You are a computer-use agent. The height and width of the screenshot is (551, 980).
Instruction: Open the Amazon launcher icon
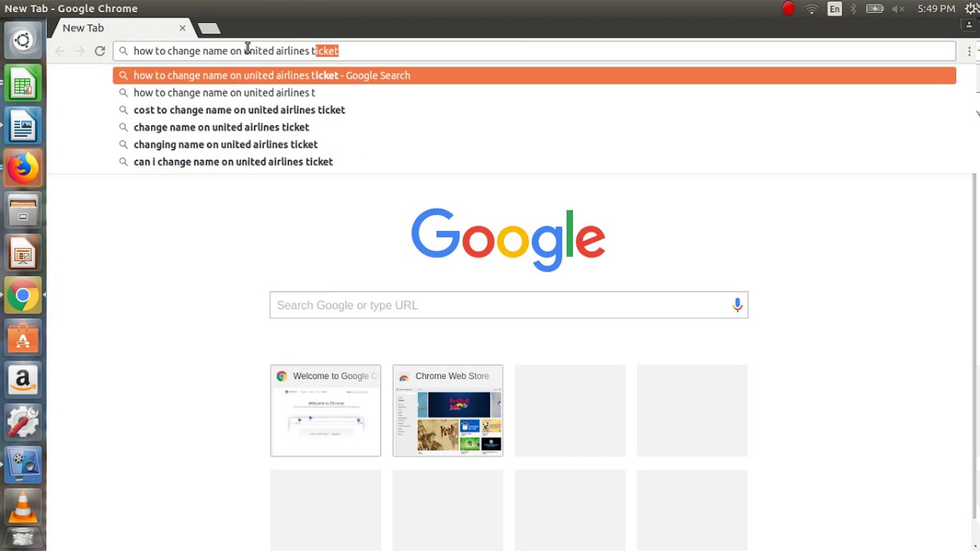(x=22, y=380)
